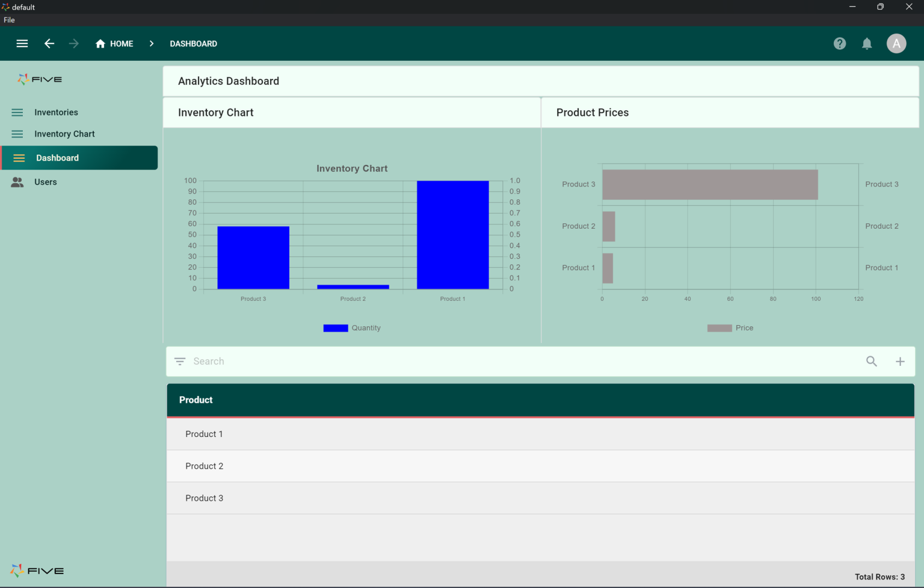Add a new record with plus icon
The image size is (924, 588).
coord(900,361)
